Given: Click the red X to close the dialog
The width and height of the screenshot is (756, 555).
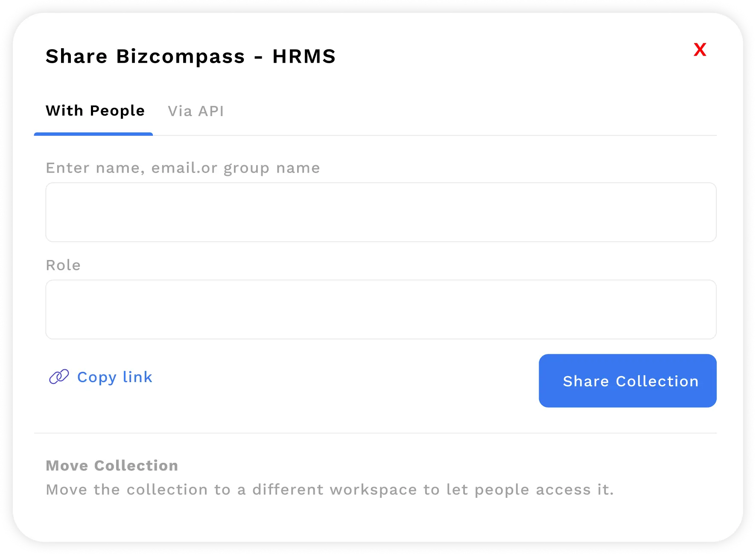Looking at the screenshot, I should (700, 50).
